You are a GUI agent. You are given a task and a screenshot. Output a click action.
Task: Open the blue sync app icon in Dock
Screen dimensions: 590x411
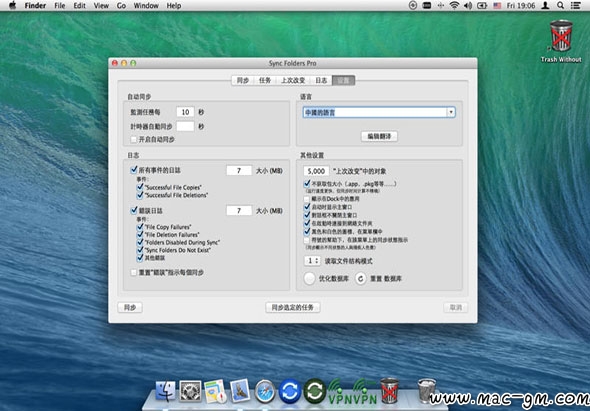click(x=290, y=391)
